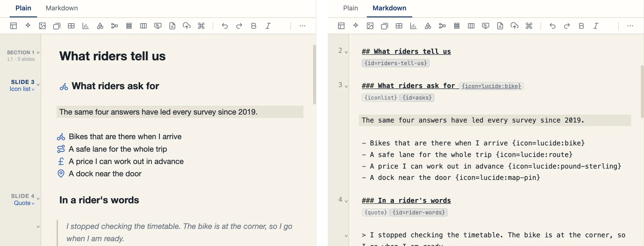Open more options ellipsis in right pane
This screenshot has height=246, width=644.
630,26
